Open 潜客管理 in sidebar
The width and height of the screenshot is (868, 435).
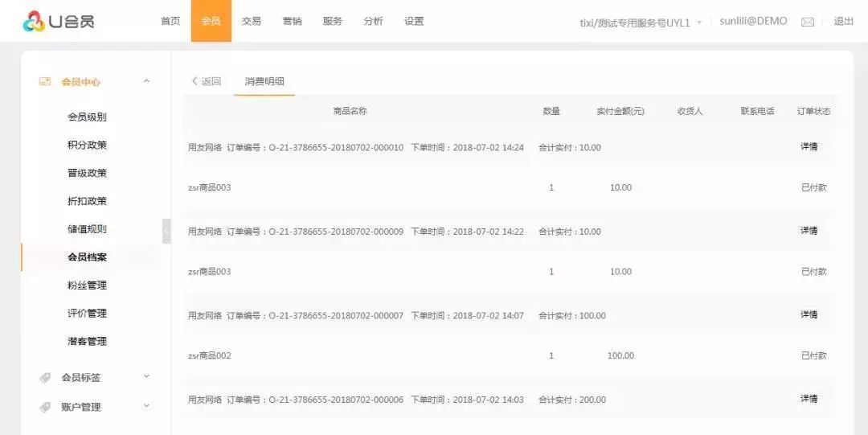pos(87,342)
